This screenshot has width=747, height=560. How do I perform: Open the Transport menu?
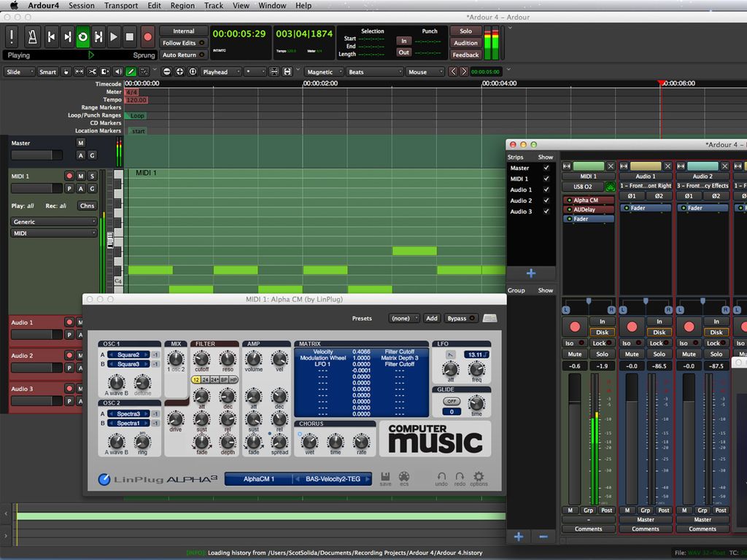click(120, 5)
